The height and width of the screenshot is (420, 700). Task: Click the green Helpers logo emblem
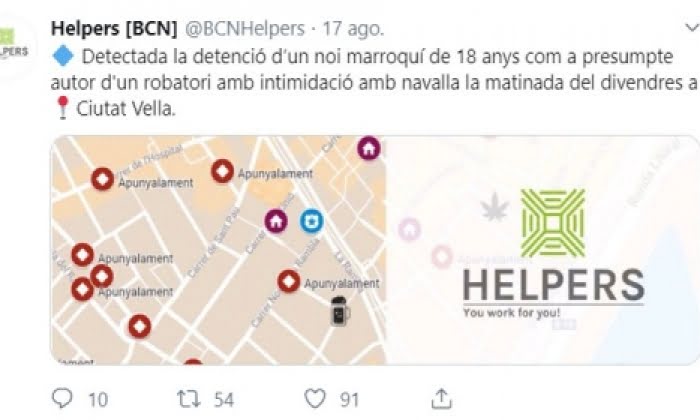[x=553, y=223]
